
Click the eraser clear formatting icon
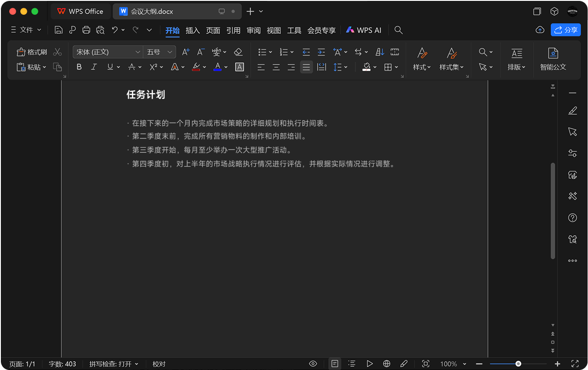coord(238,52)
